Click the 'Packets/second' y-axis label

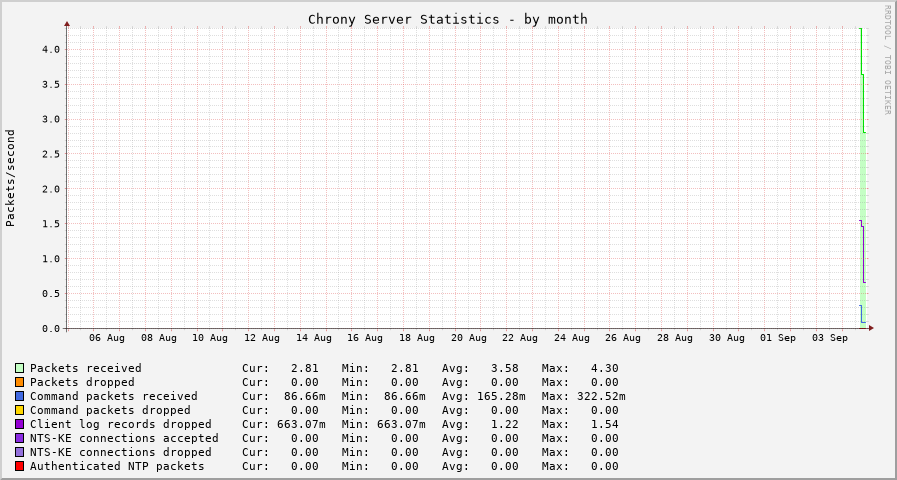10,178
